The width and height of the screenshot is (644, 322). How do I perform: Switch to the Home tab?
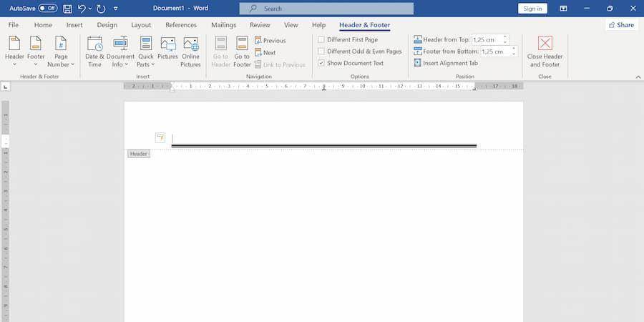43,25
